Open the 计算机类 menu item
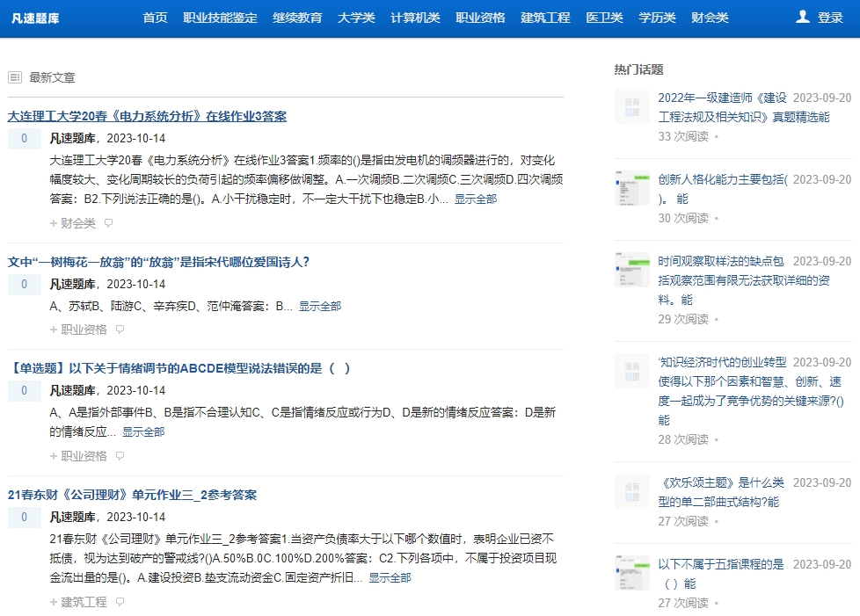This screenshot has height=616, width=860. click(414, 17)
